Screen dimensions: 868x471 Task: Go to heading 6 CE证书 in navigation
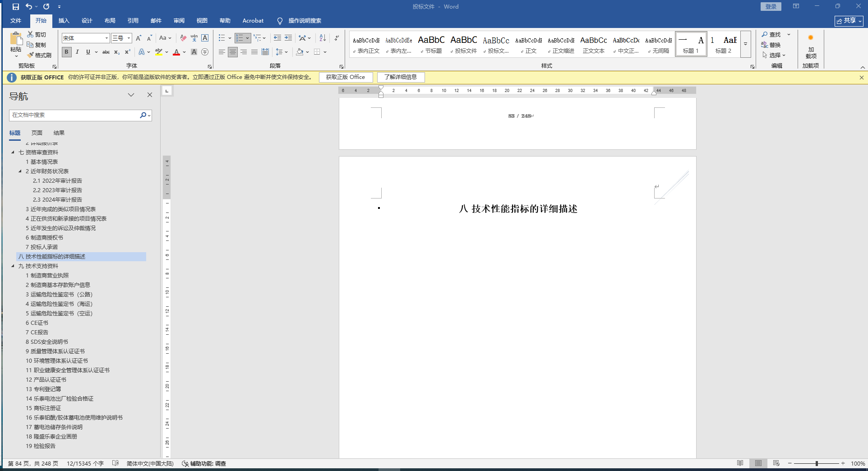[x=37, y=323]
